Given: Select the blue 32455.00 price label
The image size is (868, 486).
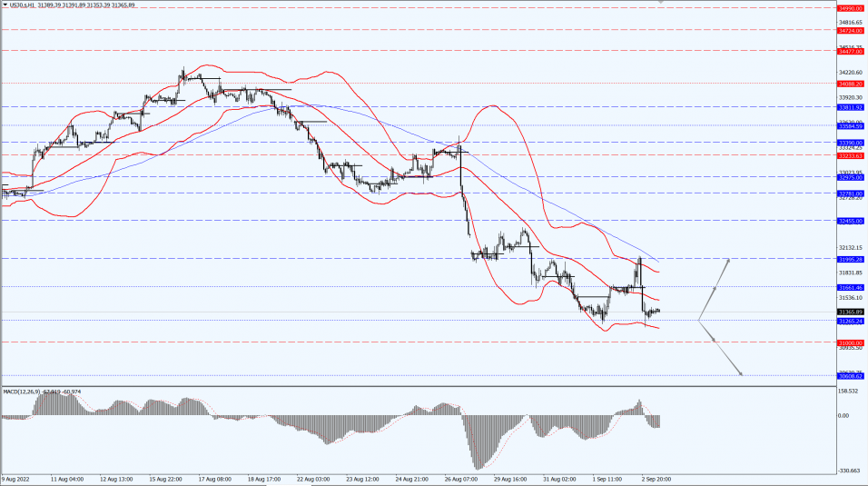Looking at the screenshot, I should click(850, 220).
